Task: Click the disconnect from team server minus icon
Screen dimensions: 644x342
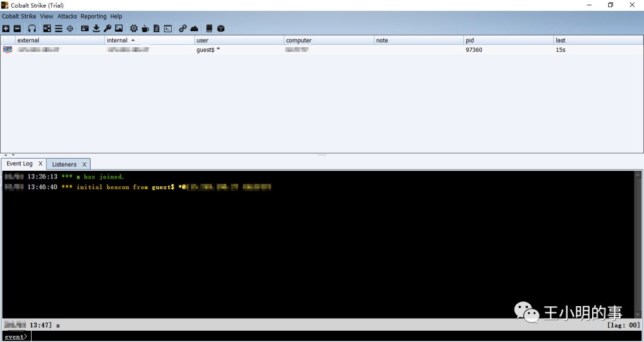Action: tap(17, 29)
